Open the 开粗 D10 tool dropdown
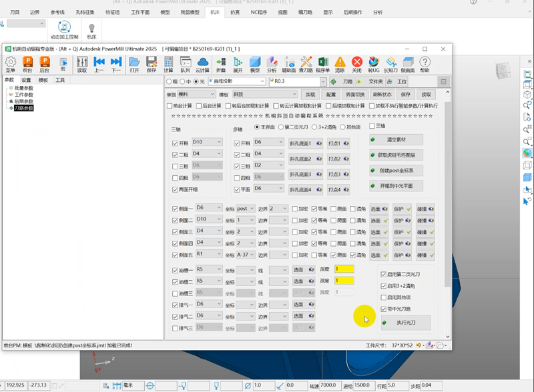This screenshot has height=392, width=534. click(206, 142)
